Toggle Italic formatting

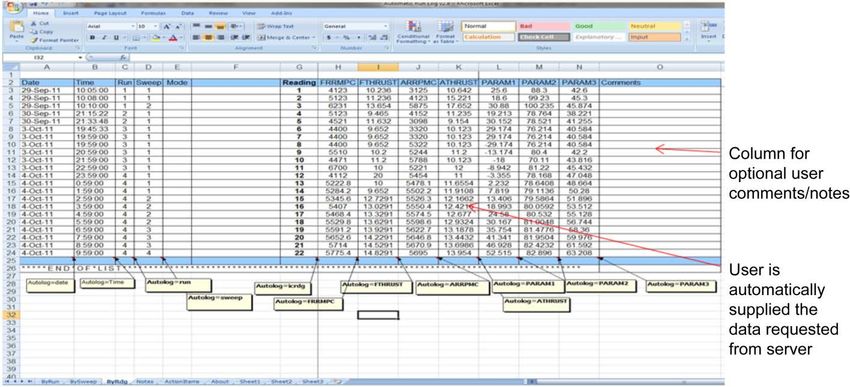click(104, 38)
